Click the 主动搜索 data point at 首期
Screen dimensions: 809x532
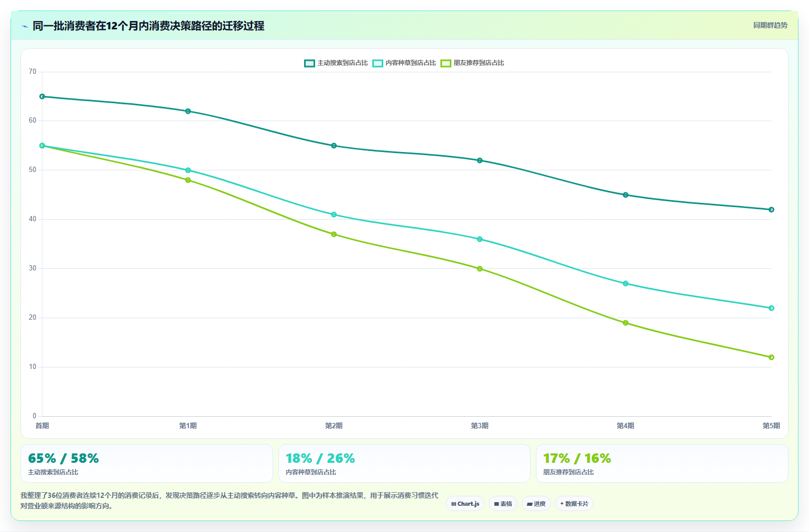point(42,96)
